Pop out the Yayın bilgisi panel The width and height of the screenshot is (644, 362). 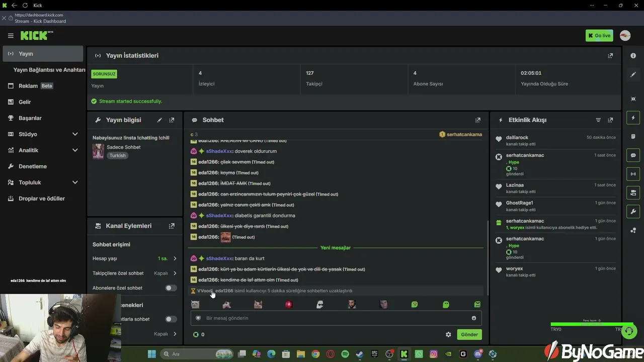point(172,120)
